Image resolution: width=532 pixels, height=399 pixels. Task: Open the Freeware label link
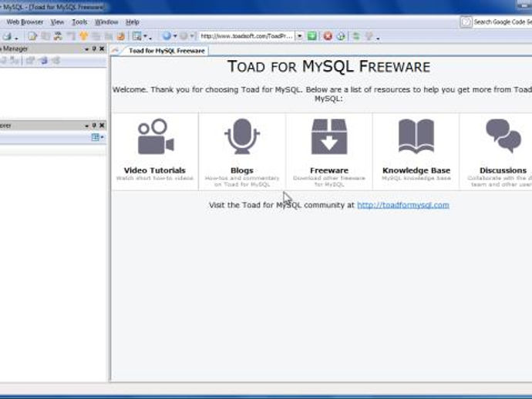pos(329,170)
